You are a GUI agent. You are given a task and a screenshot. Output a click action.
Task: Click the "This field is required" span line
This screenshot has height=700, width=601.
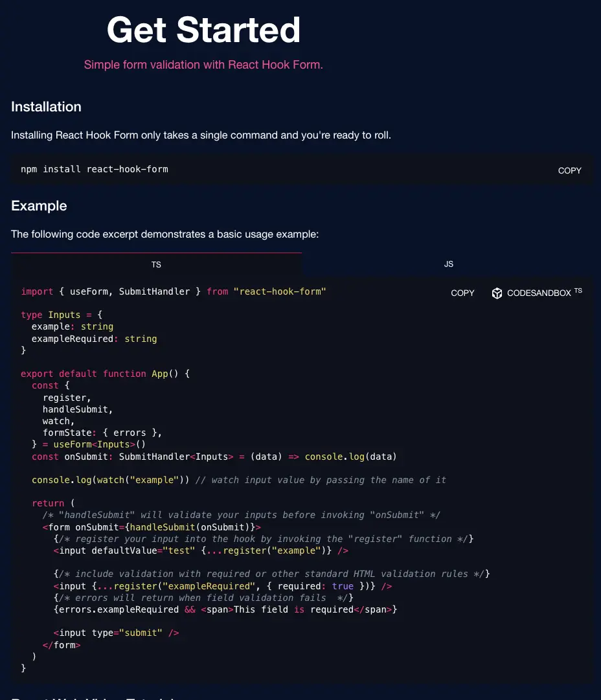point(225,609)
